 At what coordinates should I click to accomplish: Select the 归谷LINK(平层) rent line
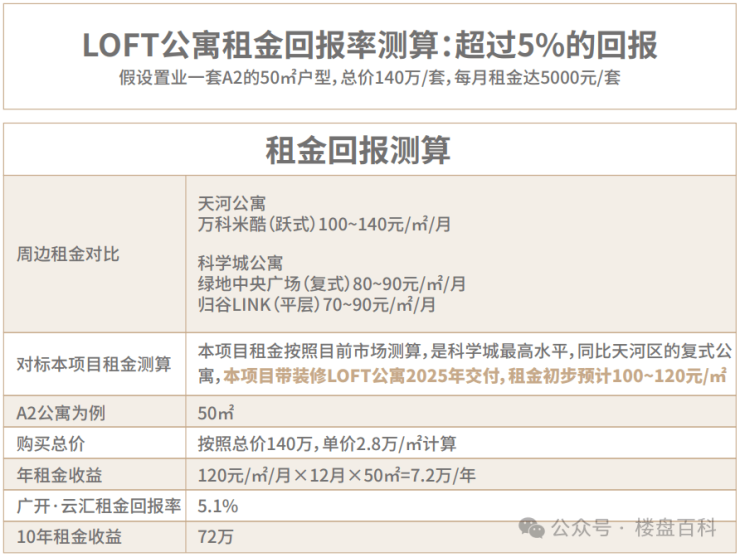[x=317, y=304]
